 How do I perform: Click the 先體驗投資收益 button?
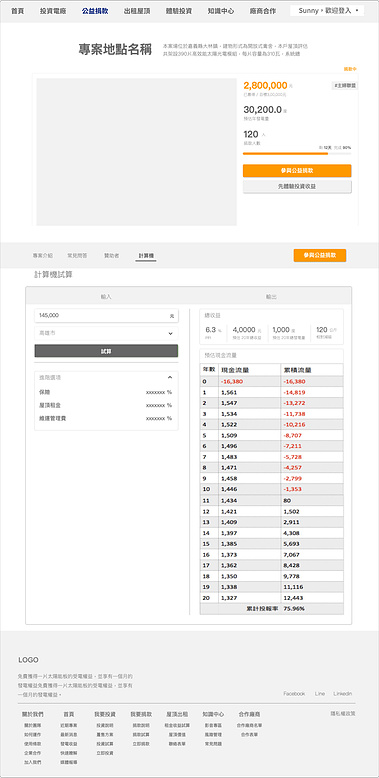[x=297, y=187]
